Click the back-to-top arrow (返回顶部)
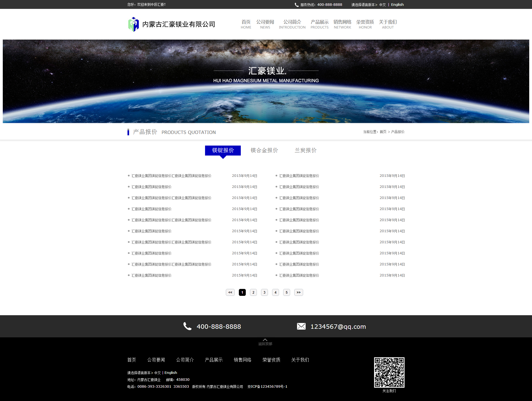Viewport: 532px width, 401px height. click(x=265, y=342)
